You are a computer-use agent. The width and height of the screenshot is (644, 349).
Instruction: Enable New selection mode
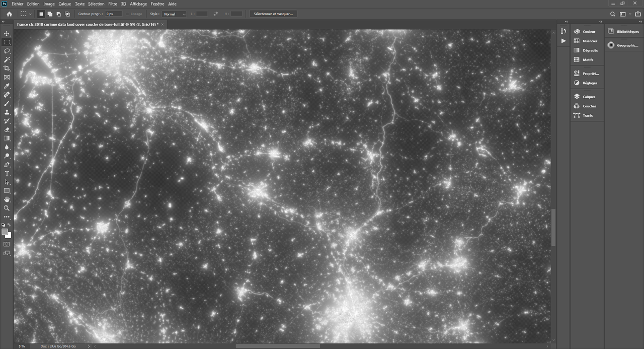pos(41,14)
